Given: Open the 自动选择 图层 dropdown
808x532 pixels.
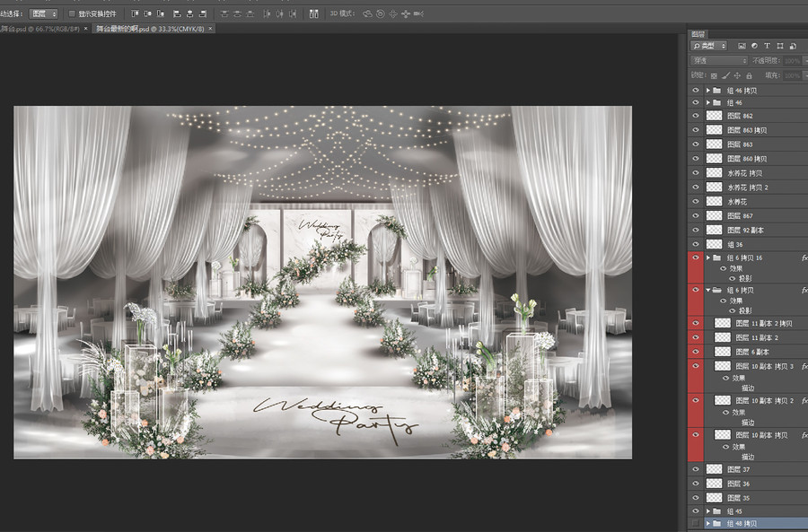Looking at the screenshot, I should tap(44, 13).
